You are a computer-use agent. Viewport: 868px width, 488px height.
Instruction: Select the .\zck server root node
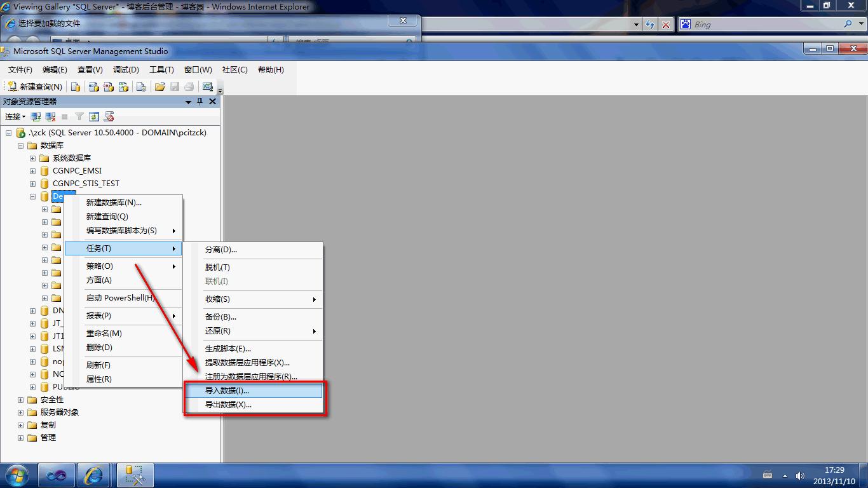[118, 133]
